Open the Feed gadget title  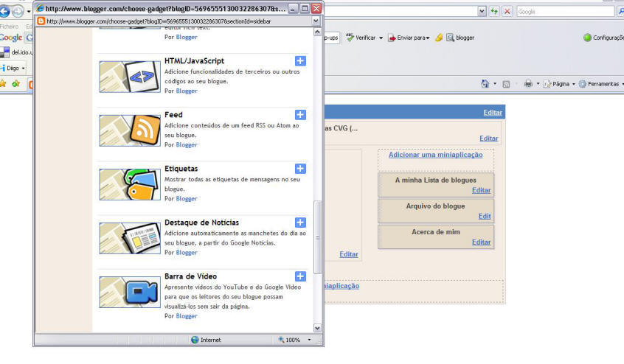coord(173,115)
